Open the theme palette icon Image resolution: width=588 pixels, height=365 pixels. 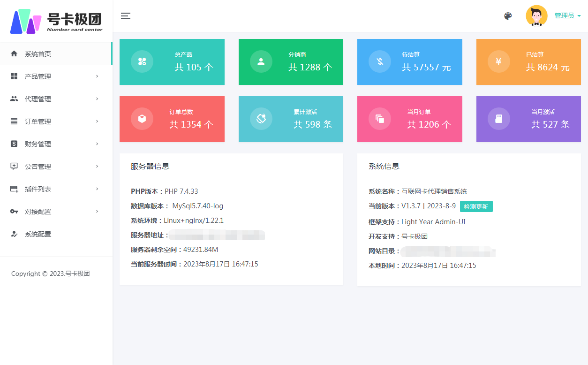[x=508, y=16]
